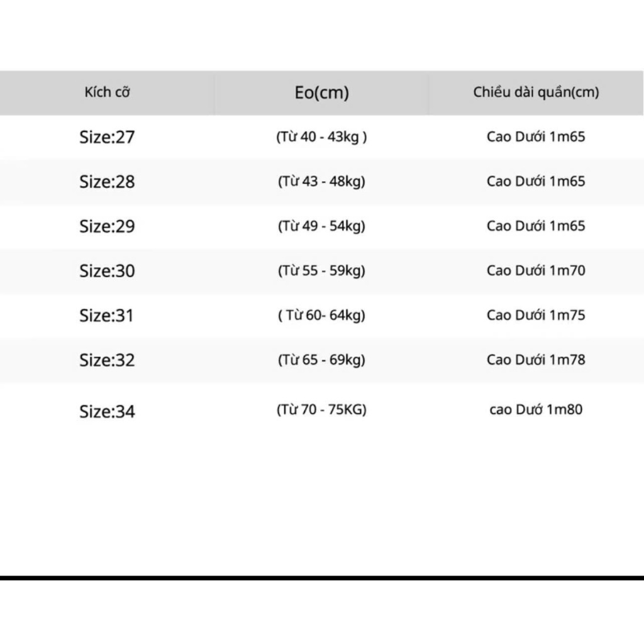Click the "Từ 40 - 43kg" weight cell
The image size is (644, 644).
[x=321, y=137]
